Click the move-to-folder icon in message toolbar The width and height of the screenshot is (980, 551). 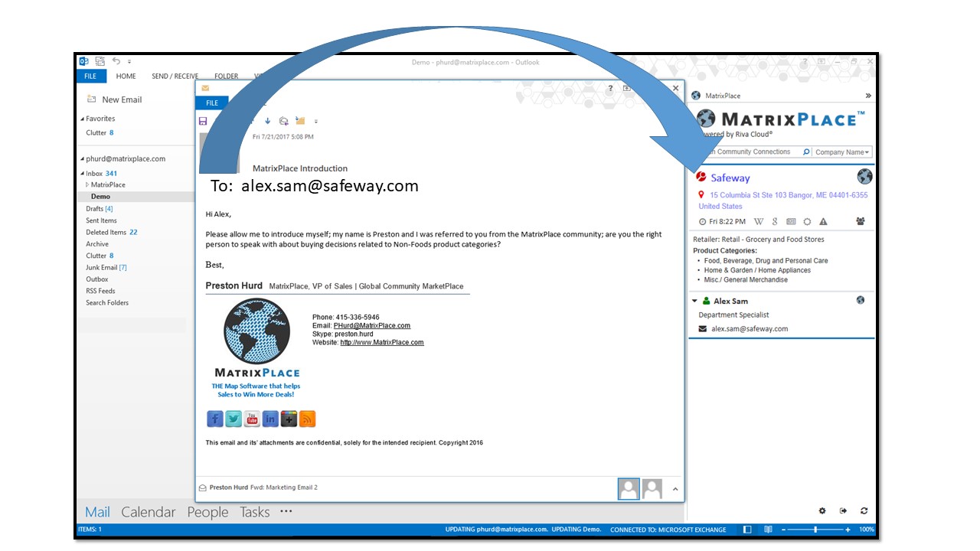(x=300, y=121)
